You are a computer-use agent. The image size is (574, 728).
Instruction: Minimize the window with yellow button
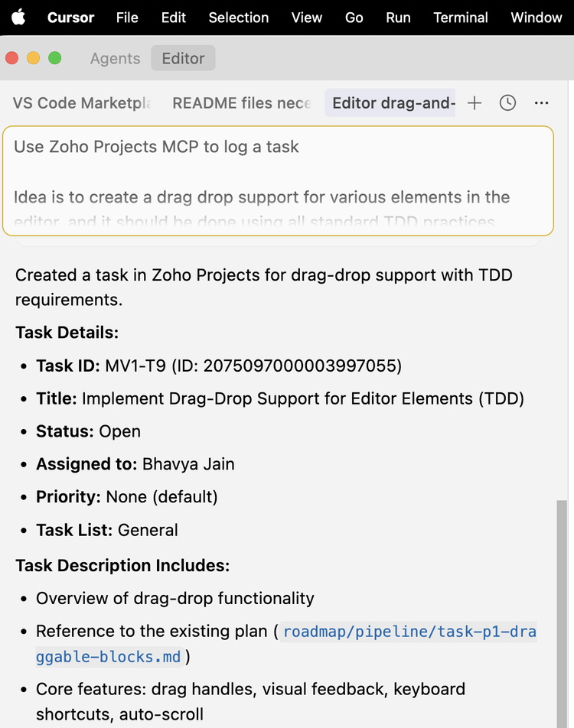34,58
